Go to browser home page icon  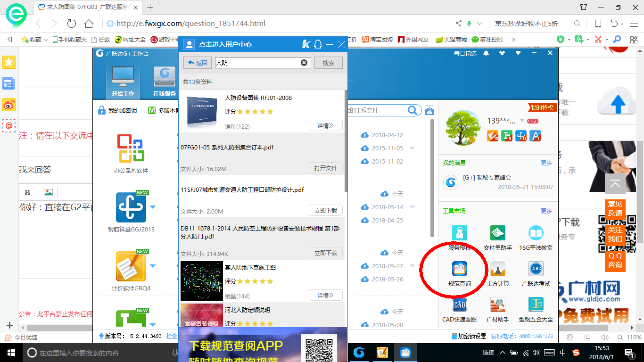pos(89,24)
